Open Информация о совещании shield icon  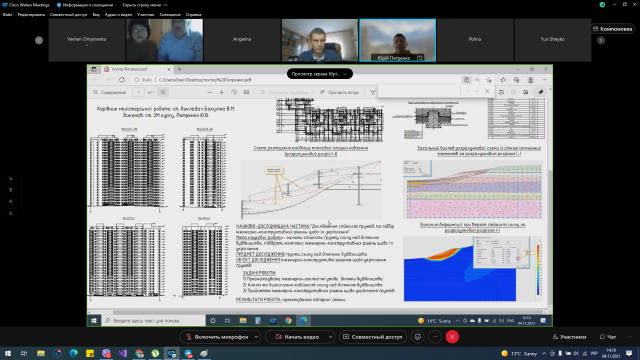(x=59, y=5)
